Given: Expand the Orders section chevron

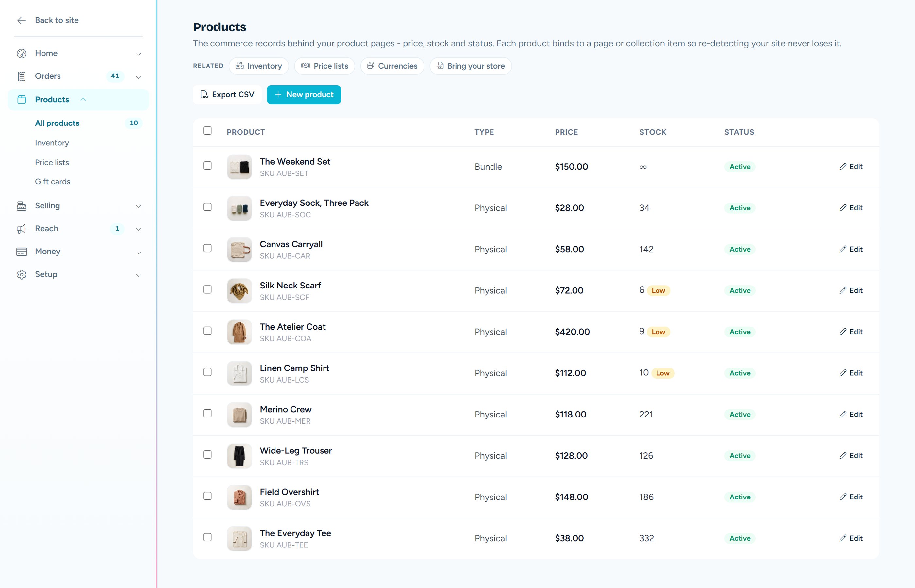Looking at the screenshot, I should pos(139,77).
